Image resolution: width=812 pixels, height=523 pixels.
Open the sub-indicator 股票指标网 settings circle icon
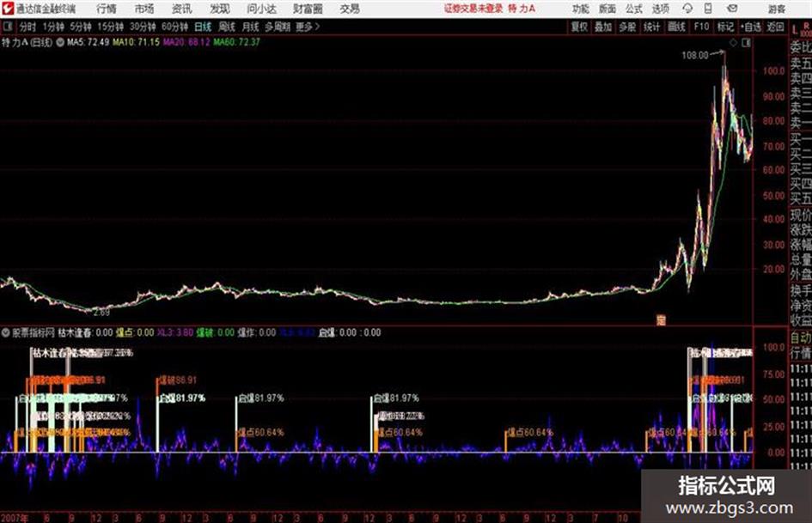click(6, 332)
